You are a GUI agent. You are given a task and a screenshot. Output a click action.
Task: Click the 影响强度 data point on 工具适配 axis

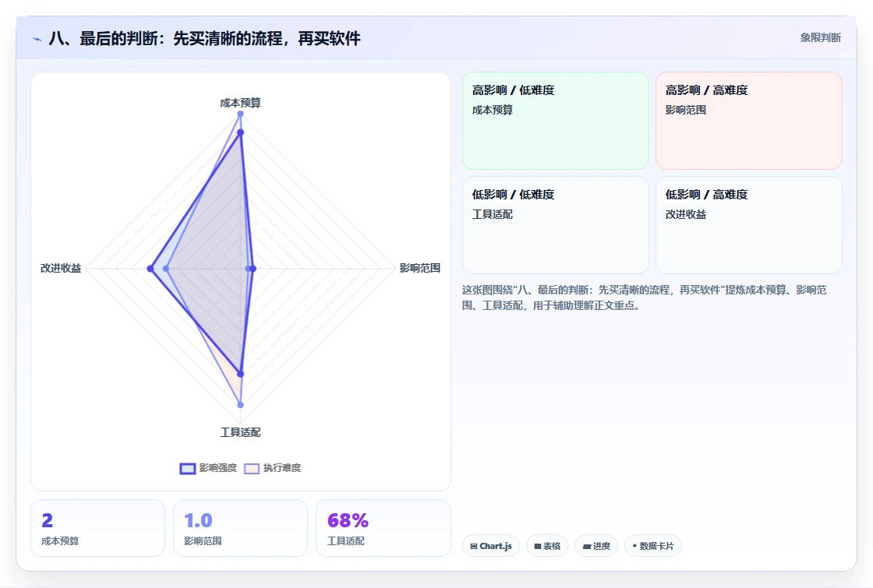click(241, 374)
